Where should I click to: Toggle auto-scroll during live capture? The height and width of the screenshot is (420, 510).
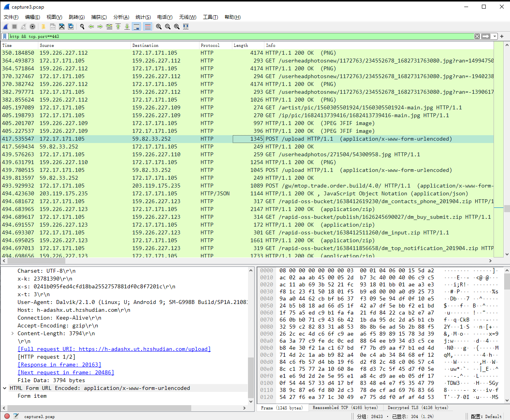tap(136, 27)
